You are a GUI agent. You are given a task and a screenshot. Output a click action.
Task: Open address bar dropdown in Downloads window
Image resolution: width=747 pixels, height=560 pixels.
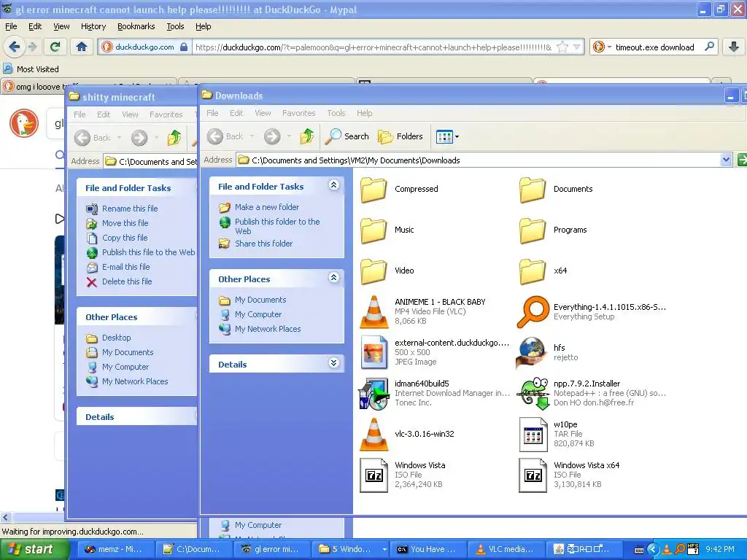click(726, 160)
